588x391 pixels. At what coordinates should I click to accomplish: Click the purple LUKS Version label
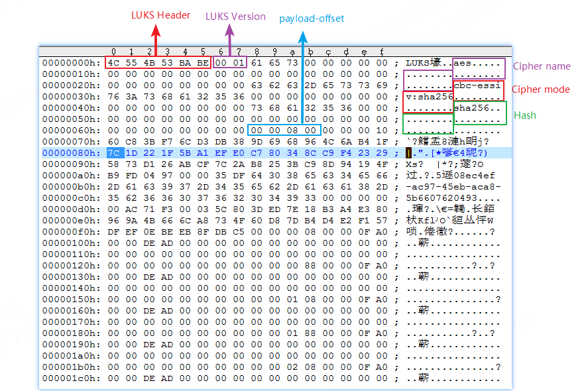(235, 17)
